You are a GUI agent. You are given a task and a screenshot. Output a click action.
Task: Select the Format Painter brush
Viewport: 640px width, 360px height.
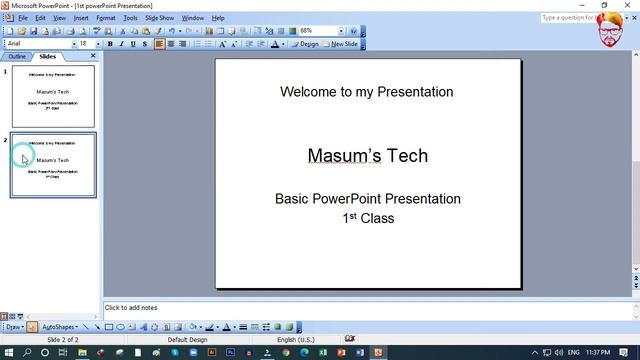tap(158, 31)
